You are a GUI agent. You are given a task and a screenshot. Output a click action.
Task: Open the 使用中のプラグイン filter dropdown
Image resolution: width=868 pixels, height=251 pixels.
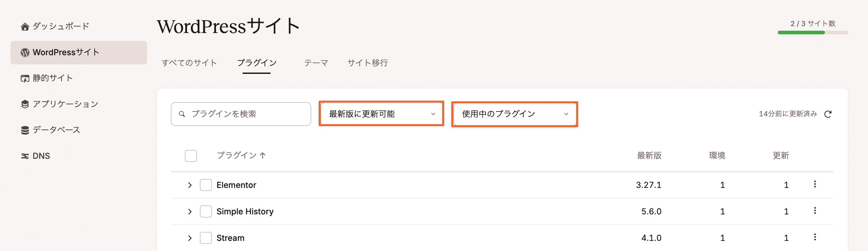514,114
